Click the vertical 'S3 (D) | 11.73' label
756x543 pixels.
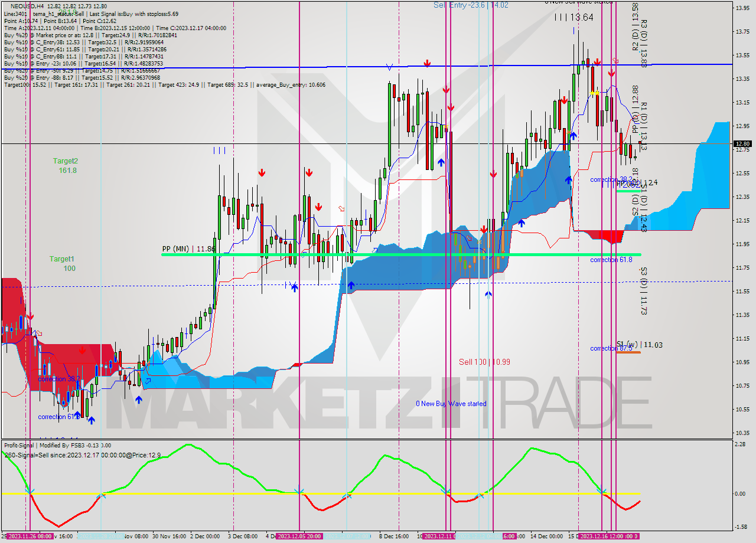pyautogui.click(x=644, y=291)
